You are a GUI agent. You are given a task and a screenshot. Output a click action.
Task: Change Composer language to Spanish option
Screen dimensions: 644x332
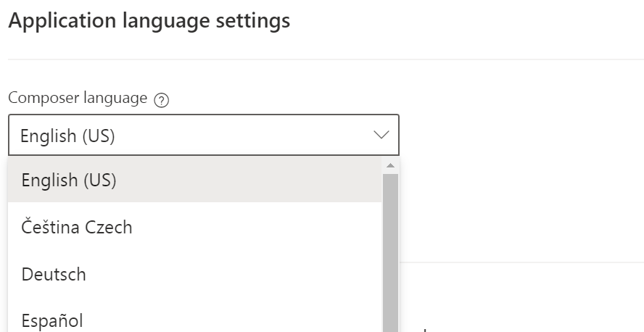pyautogui.click(x=52, y=320)
